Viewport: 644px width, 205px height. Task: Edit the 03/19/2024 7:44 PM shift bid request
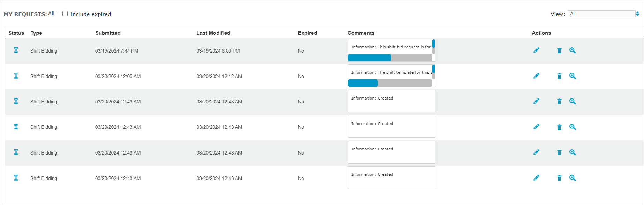536,50
